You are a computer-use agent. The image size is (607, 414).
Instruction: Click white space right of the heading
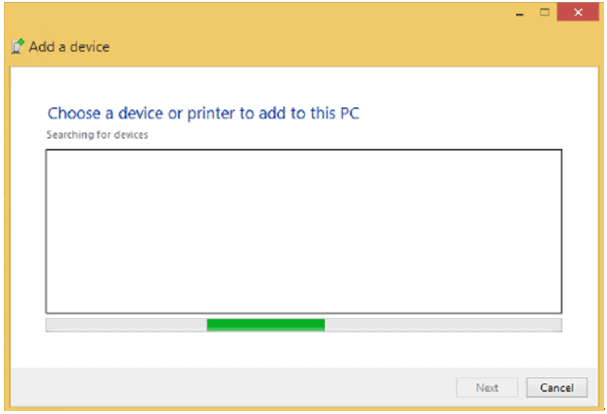click(470, 113)
